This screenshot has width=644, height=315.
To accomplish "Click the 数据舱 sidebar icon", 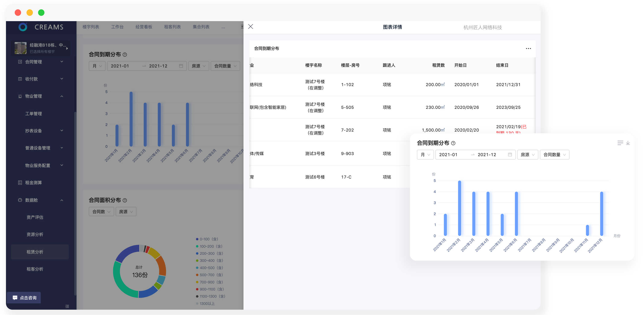I will [20, 200].
